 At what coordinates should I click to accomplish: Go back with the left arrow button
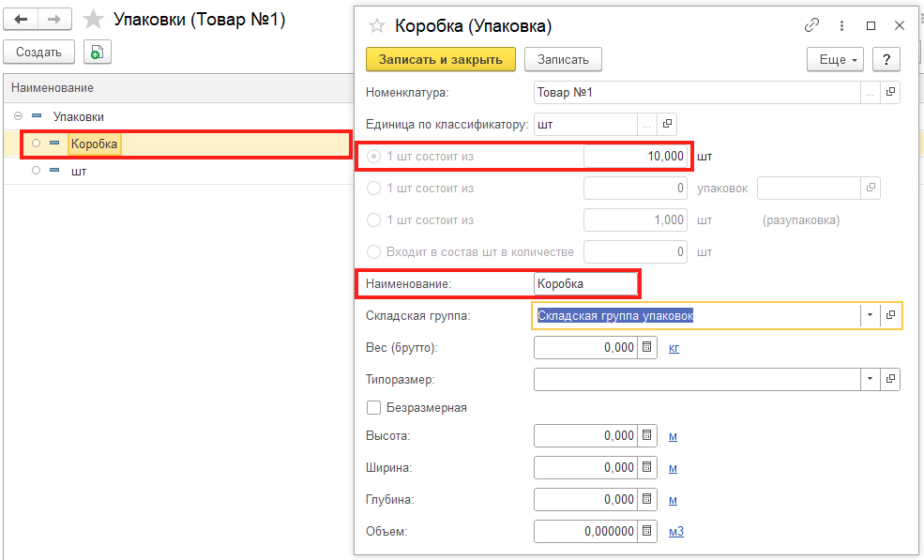click(22, 20)
